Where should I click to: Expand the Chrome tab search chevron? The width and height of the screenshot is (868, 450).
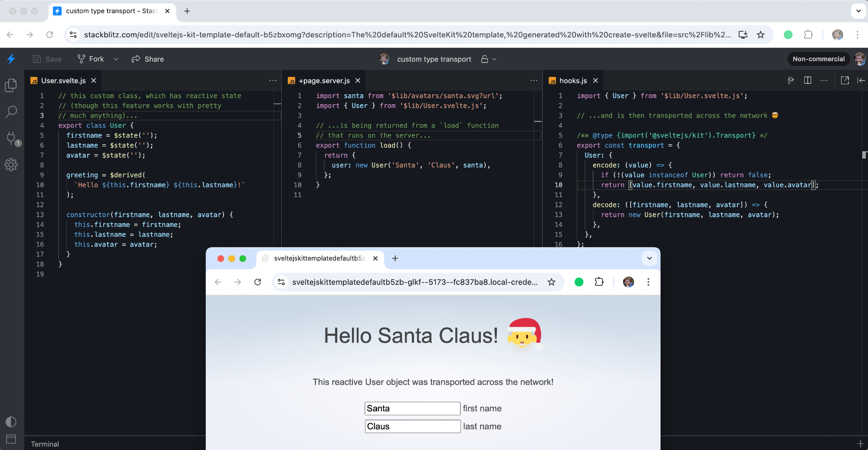(858, 11)
